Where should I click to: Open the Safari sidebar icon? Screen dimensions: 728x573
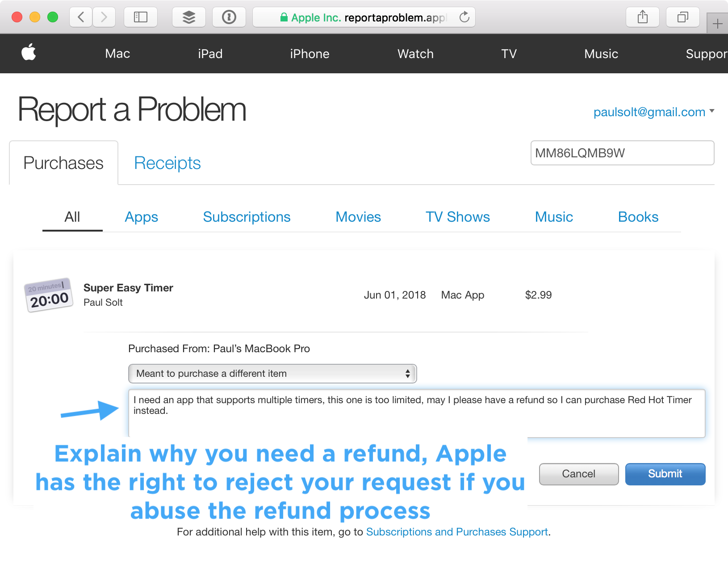(141, 17)
